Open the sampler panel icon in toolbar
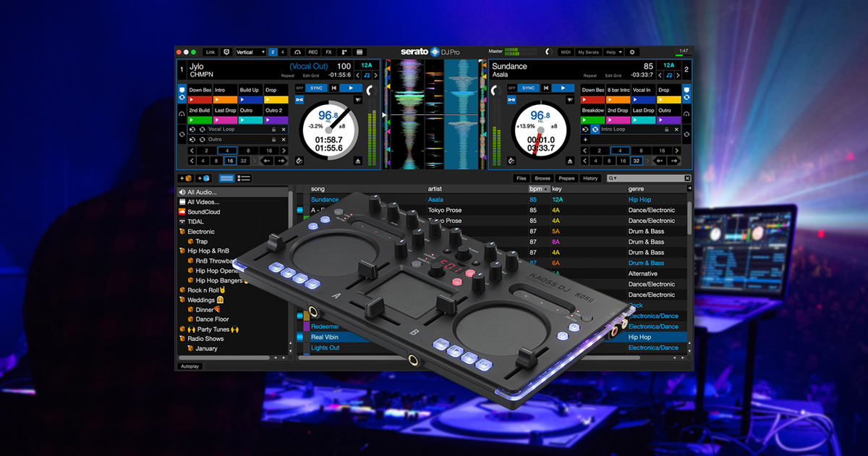868x456 pixels. coord(344,52)
